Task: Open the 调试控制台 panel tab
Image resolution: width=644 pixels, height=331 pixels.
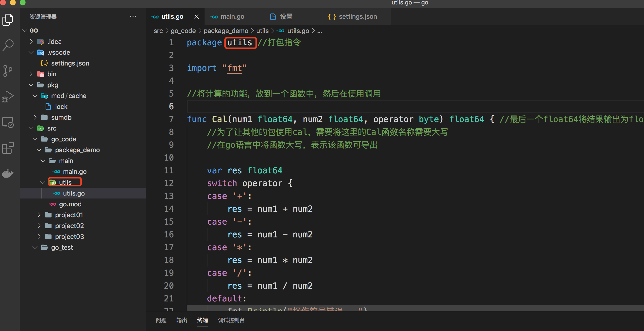Action: pyautogui.click(x=231, y=320)
